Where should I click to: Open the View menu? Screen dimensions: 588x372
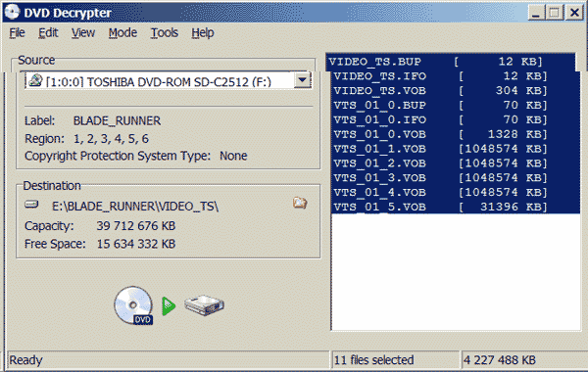(x=83, y=33)
